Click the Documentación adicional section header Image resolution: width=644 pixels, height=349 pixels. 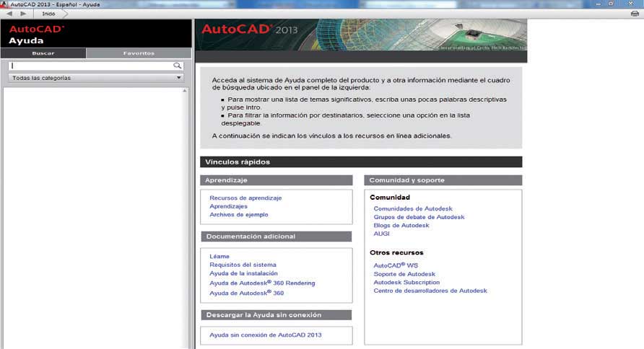(277, 237)
